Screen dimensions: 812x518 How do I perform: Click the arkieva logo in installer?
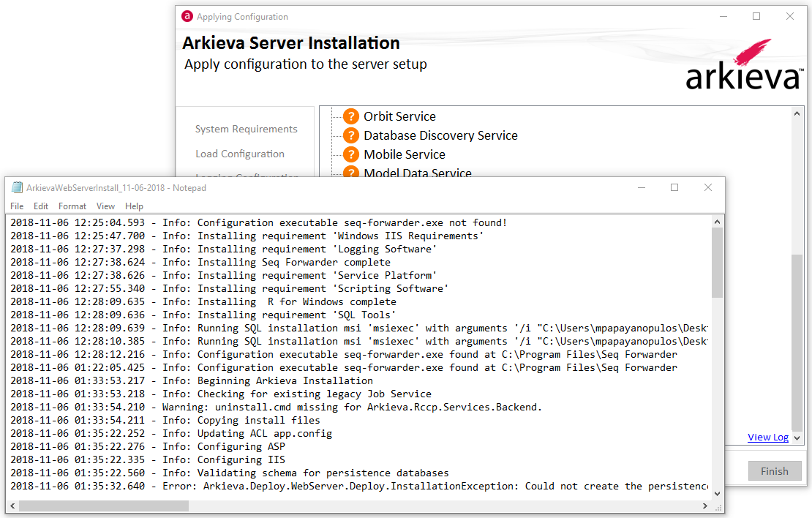745,64
